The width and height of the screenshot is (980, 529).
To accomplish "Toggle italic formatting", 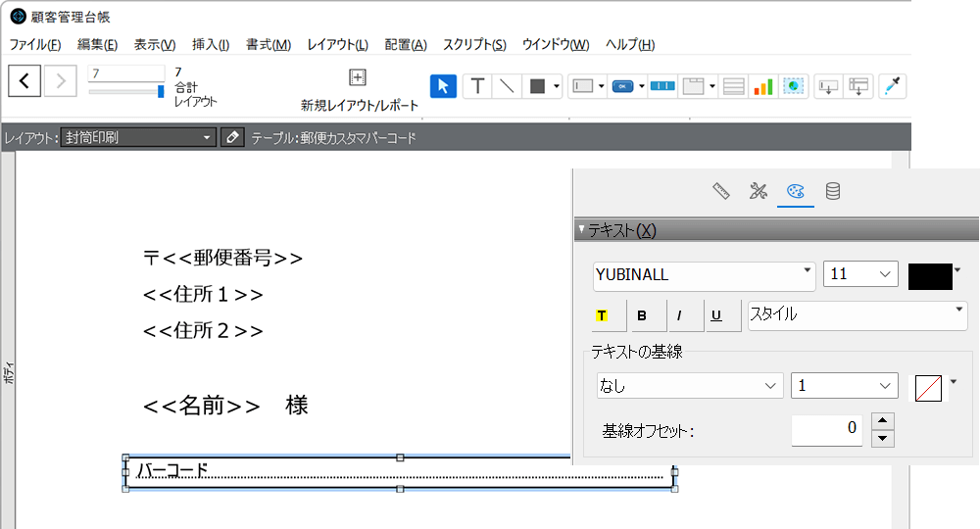I will tap(679, 315).
